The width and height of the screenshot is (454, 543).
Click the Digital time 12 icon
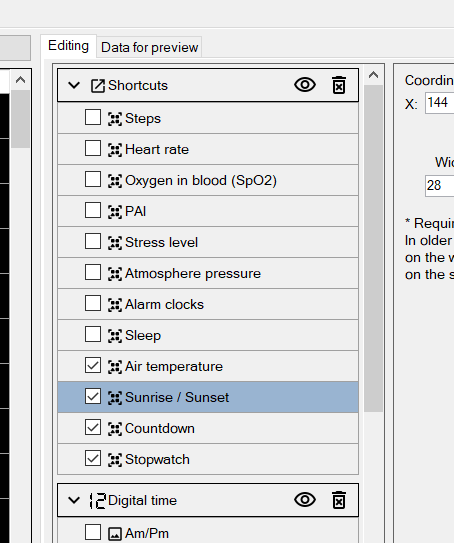pyautogui.click(x=97, y=501)
